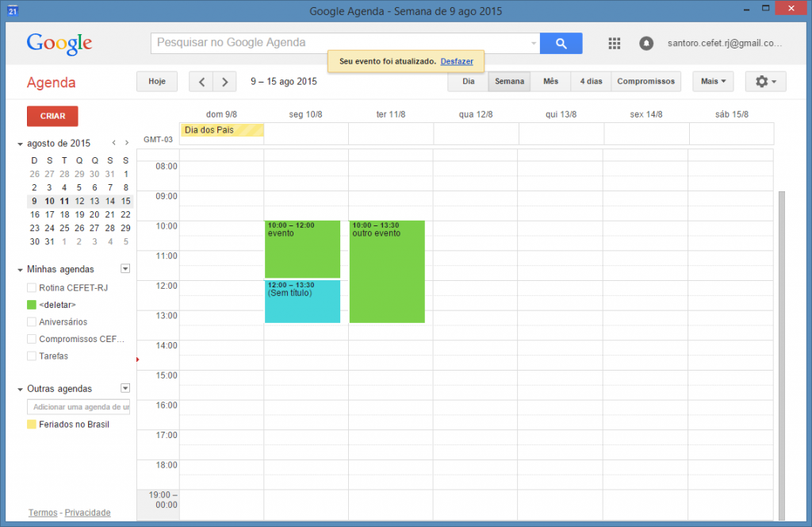Open the Privacidade link

pyautogui.click(x=87, y=513)
